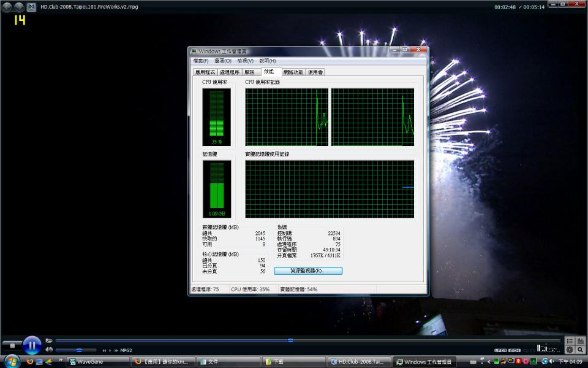The height and width of the screenshot is (368, 588).
Task: Click the magnifier icon in KMPlayer's control corner
Action: [580, 350]
